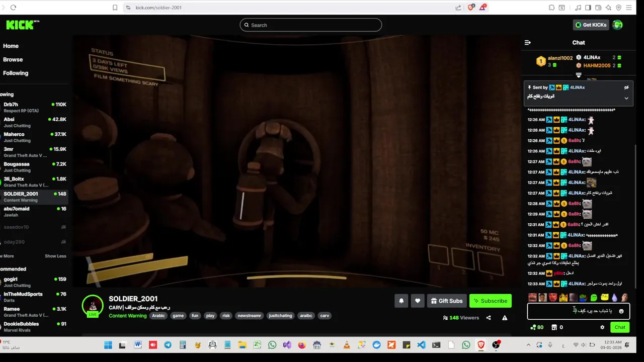Open the Visual Studio Code icon in the taskbar
The image size is (644, 362).
coord(421,345)
